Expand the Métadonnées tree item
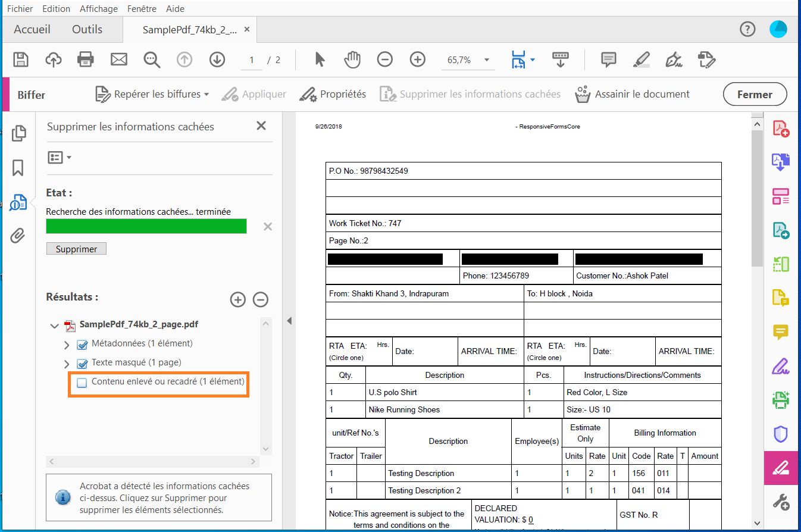Screen dimensions: 801x532 (67, 345)
